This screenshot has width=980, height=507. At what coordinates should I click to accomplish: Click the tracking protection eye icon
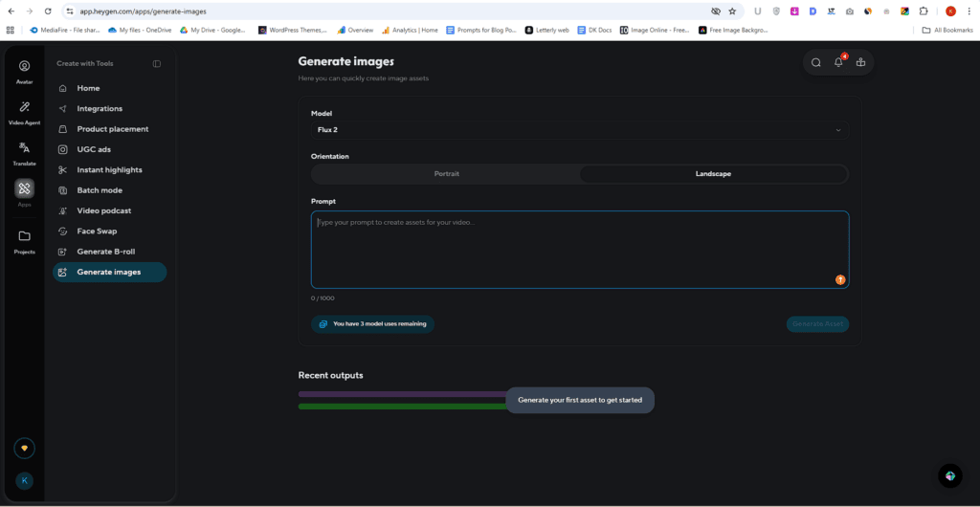tap(716, 11)
